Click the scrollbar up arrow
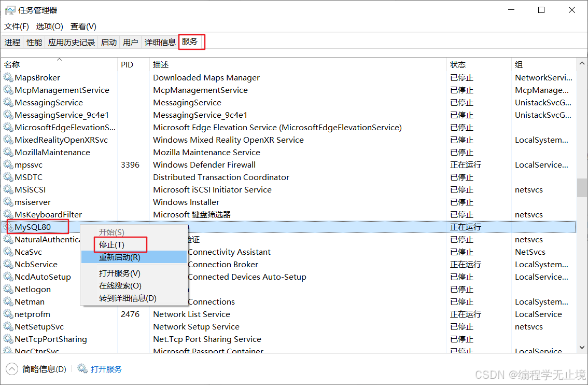This screenshot has width=588, height=385. [582, 63]
